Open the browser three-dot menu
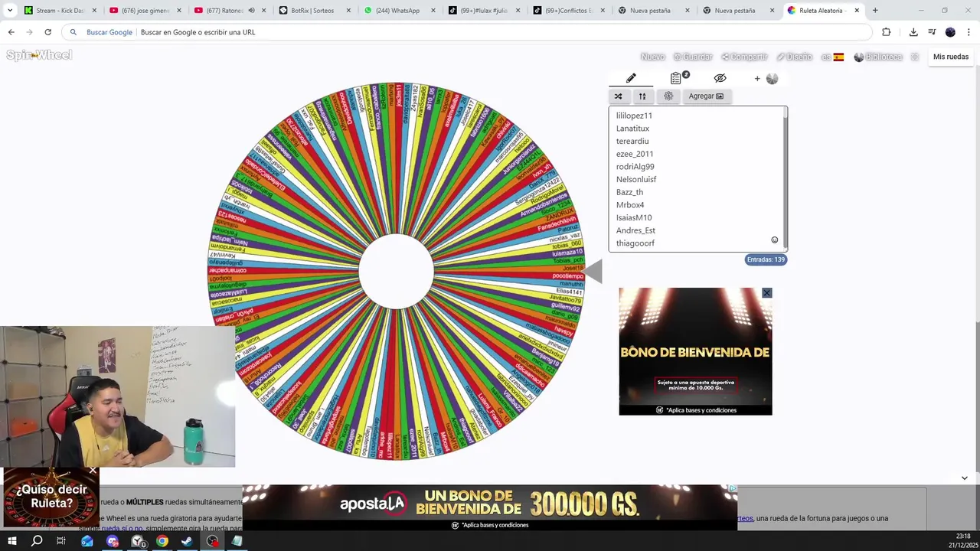980x551 pixels. (969, 32)
